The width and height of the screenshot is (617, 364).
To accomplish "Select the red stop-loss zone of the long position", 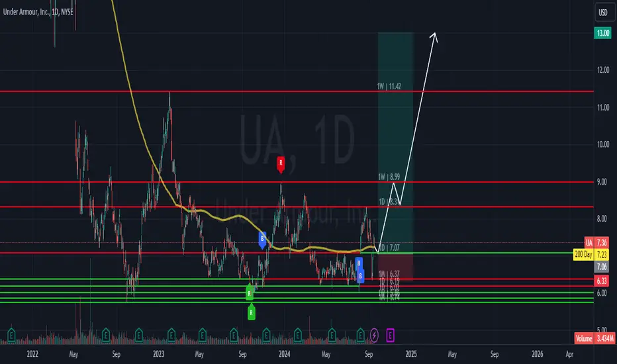I will click(x=395, y=267).
